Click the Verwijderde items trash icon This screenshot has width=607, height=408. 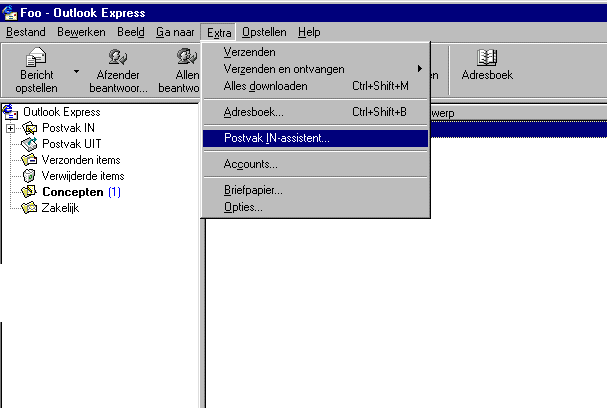coord(29,175)
